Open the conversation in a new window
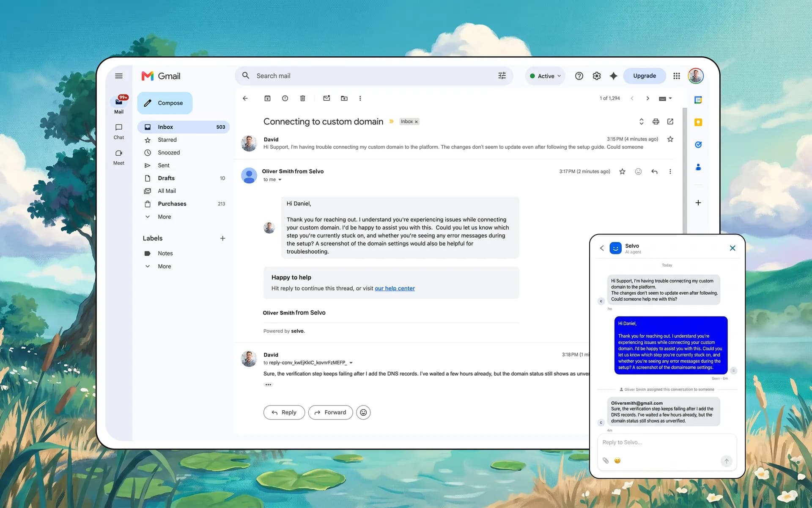Viewport: 812px width, 508px height. tap(670, 121)
